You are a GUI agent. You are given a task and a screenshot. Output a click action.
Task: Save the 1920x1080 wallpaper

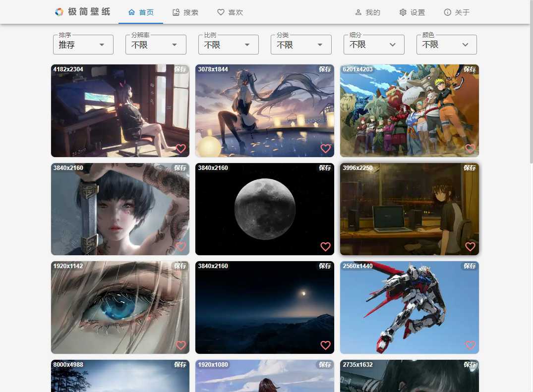(325, 364)
